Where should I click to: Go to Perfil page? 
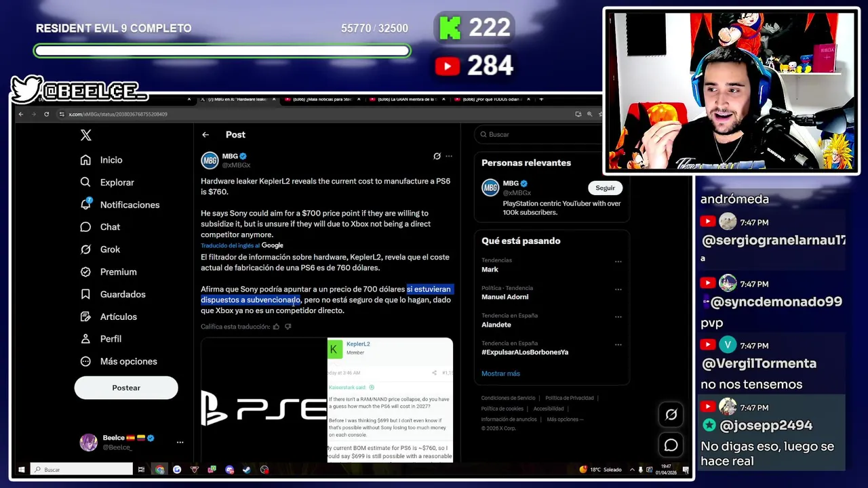point(100,339)
